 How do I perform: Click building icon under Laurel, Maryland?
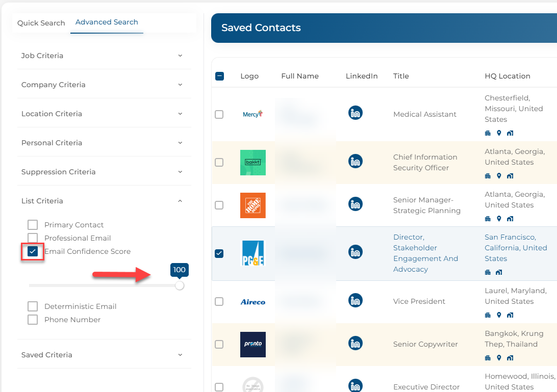(488, 315)
